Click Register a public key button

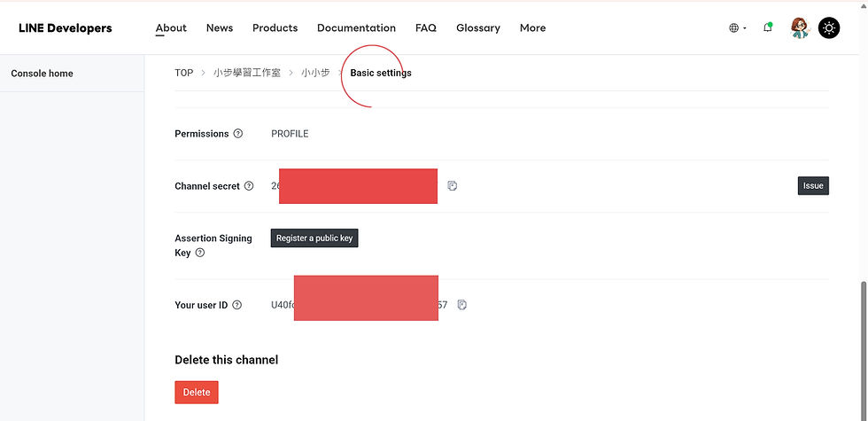[314, 238]
